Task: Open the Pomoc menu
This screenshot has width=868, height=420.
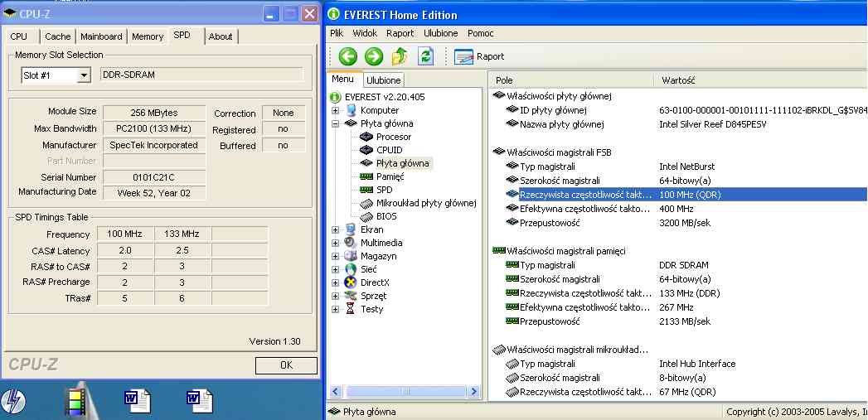Action: coord(481,33)
